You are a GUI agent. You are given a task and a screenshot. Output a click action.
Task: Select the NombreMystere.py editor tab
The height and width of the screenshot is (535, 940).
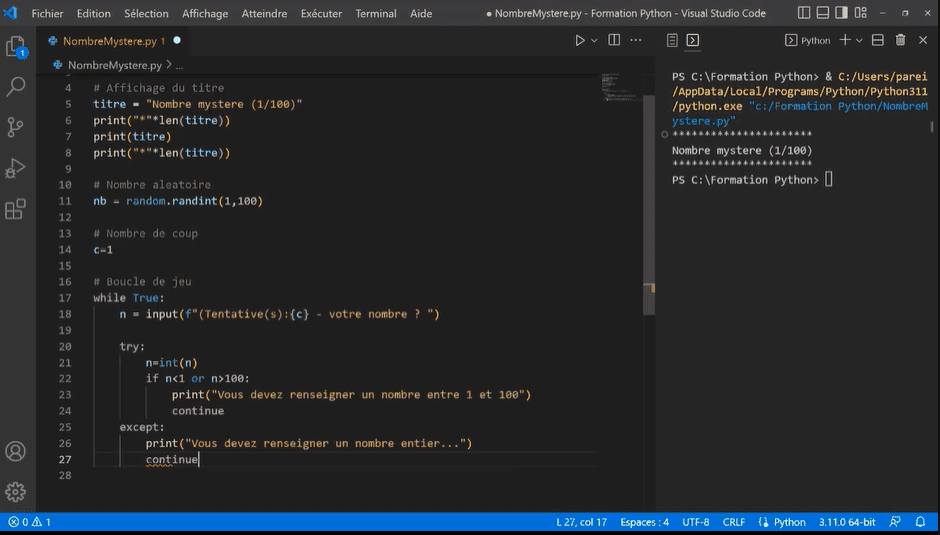pos(110,41)
